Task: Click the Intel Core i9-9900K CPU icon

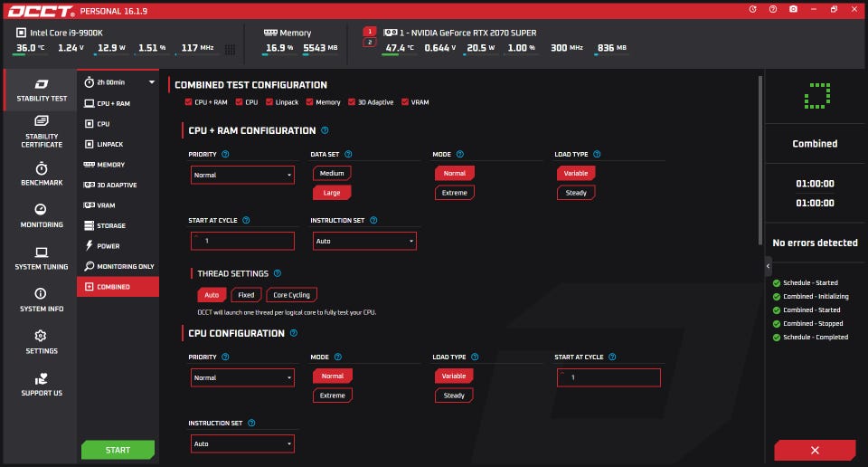Action: [21, 33]
